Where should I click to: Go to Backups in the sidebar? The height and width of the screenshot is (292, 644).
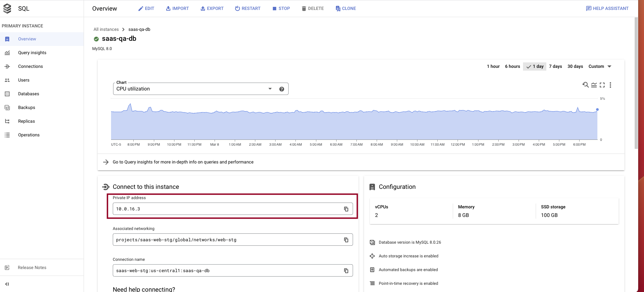(27, 108)
